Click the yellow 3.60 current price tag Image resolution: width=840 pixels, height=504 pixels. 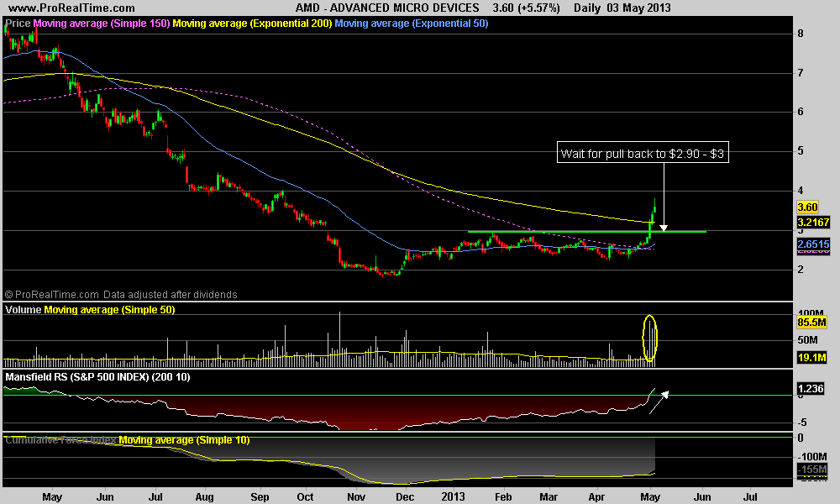pyautogui.click(x=807, y=207)
